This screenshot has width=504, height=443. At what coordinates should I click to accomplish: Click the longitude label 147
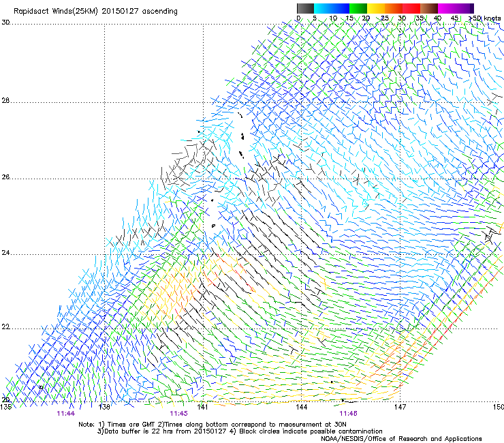coord(400,408)
